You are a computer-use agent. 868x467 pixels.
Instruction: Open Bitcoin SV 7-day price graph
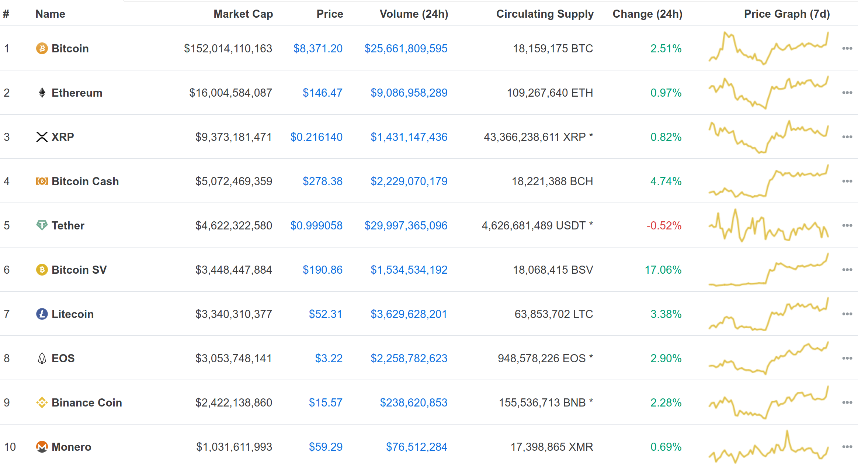[x=769, y=270]
